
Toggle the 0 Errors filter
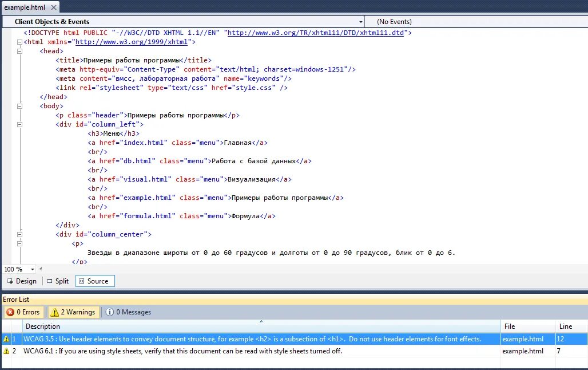pos(23,312)
